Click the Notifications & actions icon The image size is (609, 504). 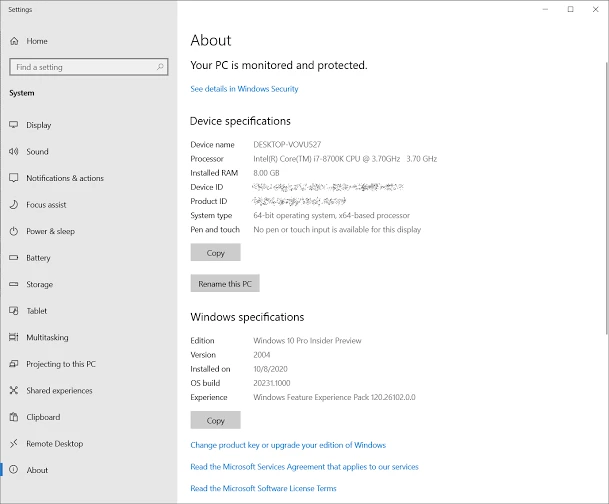pyautogui.click(x=14, y=178)
